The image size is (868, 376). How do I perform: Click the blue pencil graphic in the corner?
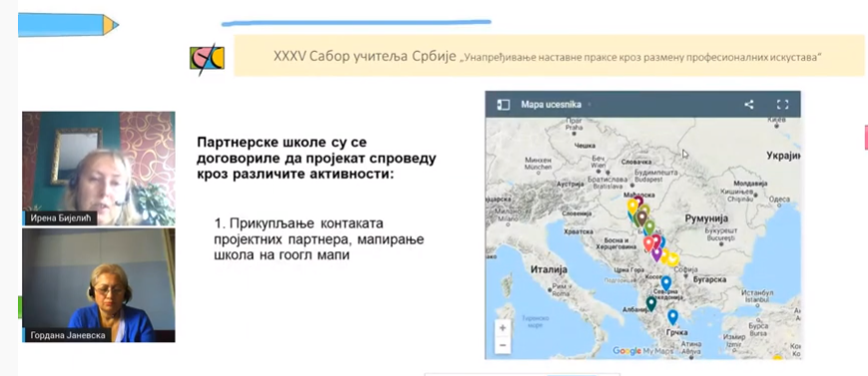69,25
